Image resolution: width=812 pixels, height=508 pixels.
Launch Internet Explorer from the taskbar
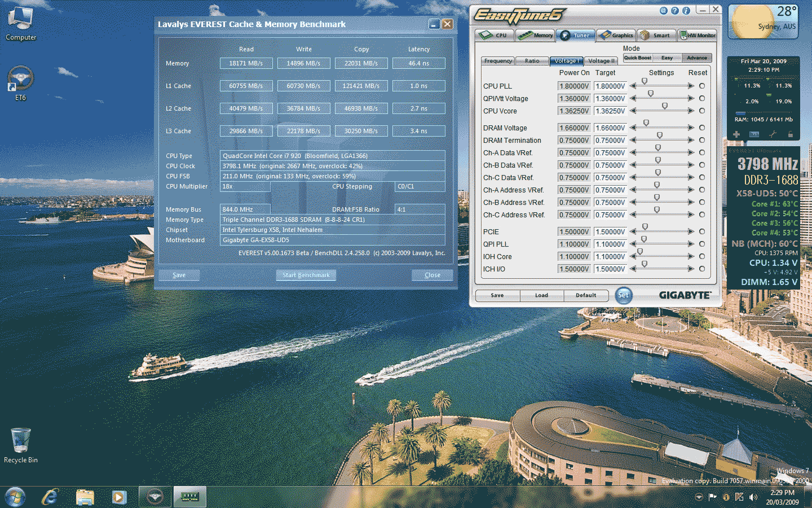tap(50, 497)
